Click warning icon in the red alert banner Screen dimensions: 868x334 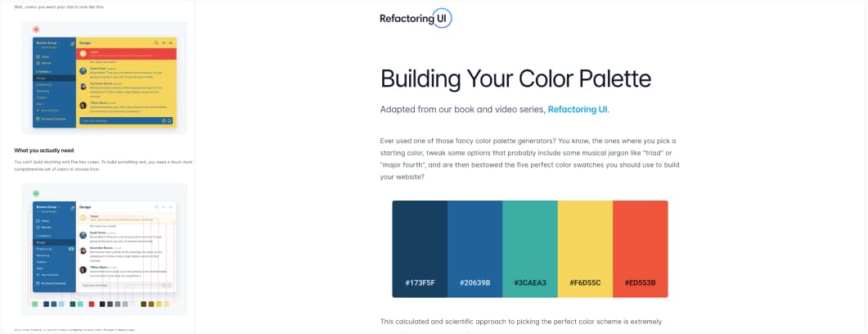(x=83, y=54)
